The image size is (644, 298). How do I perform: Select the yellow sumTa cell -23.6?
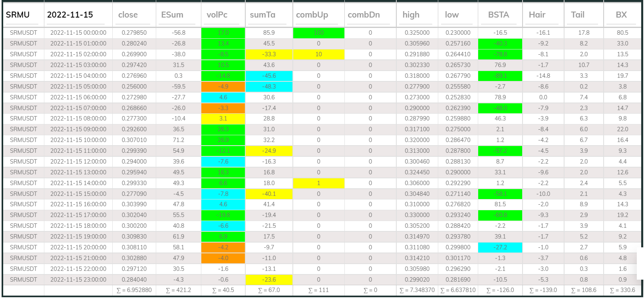pos(269,280)
